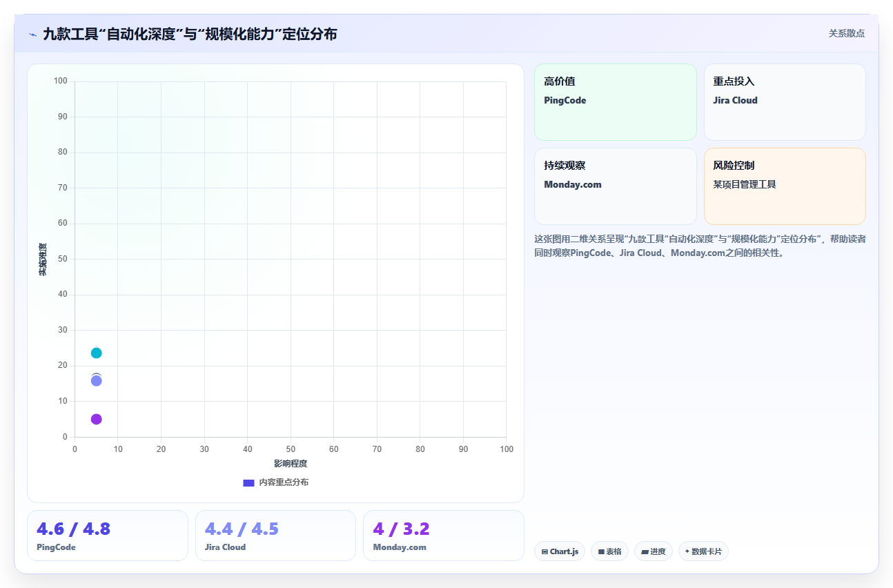Image resolution: width=893 pixels, height=588 pixels.
Task: Click the 实施难度 y-axis label
Action: tap(43, 259)
